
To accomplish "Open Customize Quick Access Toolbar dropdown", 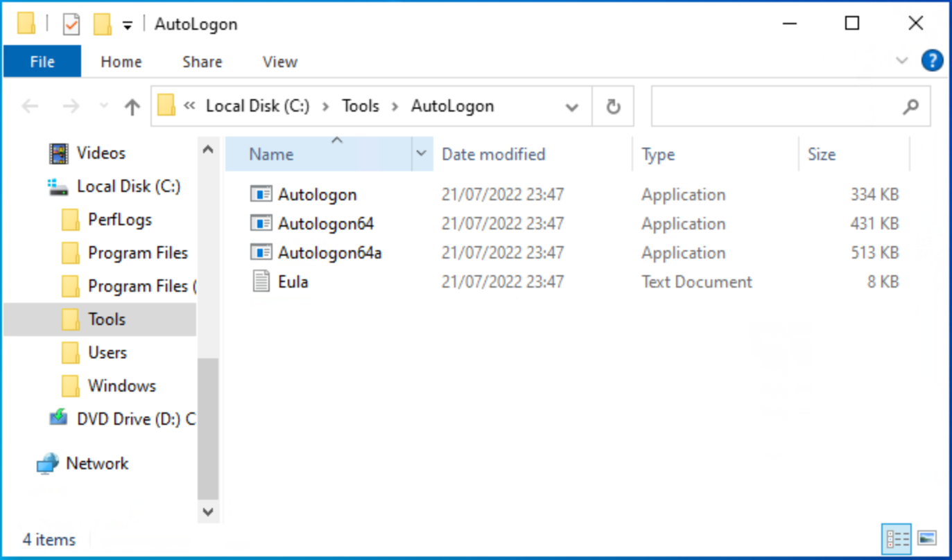I will (128, 26).
